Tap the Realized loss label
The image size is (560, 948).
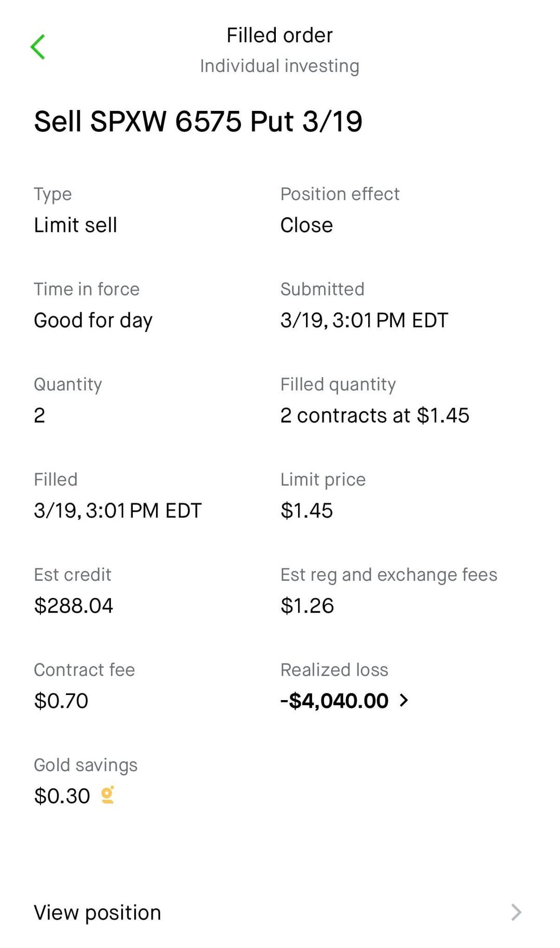tap(334, 670)
